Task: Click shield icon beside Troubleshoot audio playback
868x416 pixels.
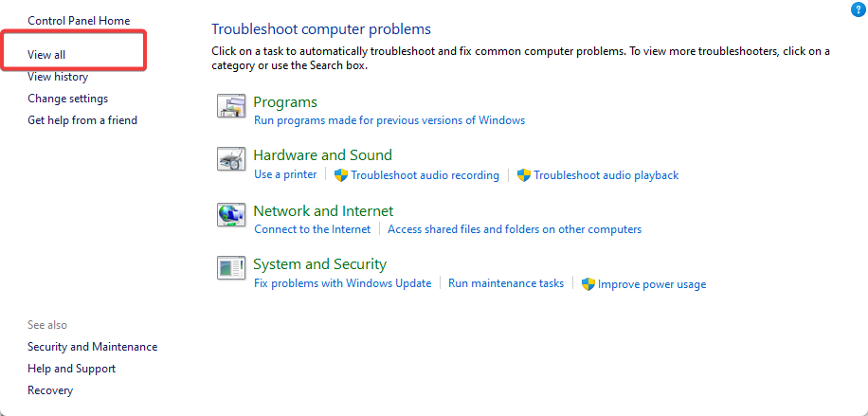Action: [x=523, y=175]
